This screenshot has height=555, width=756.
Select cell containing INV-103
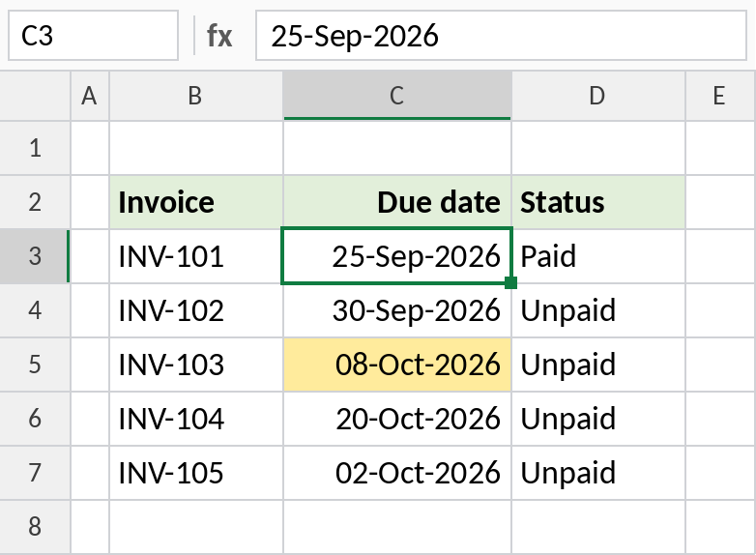[196, 365]
